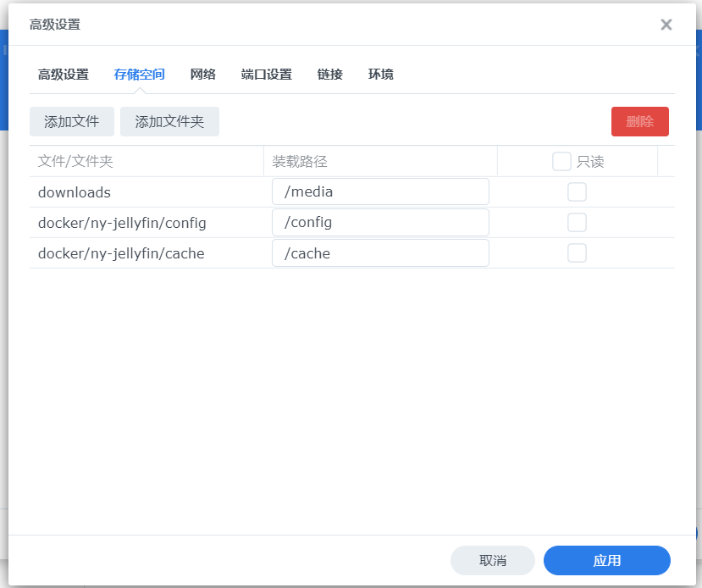Close the 高级设置 dialog

coord(666,25)
